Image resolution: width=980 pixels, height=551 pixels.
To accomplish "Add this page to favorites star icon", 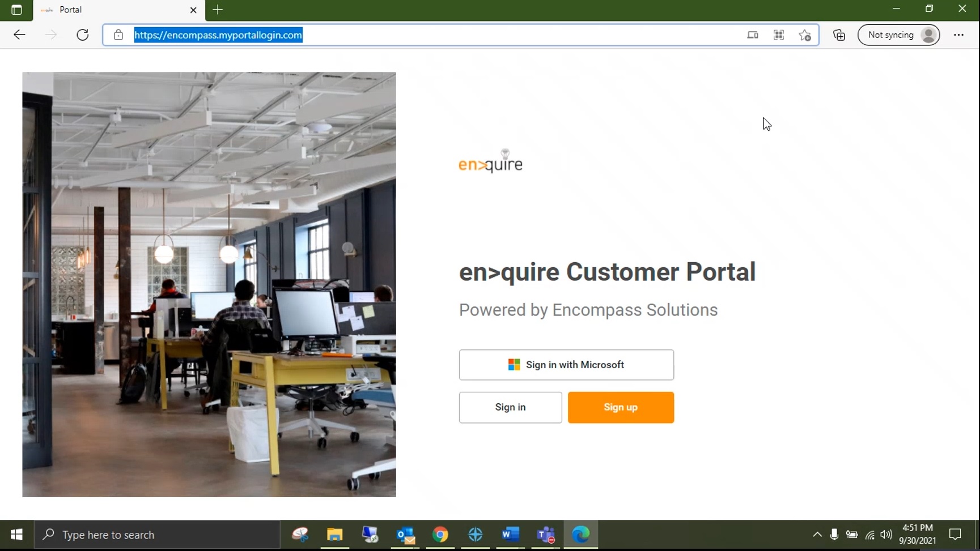I will (x=805, y=35).
